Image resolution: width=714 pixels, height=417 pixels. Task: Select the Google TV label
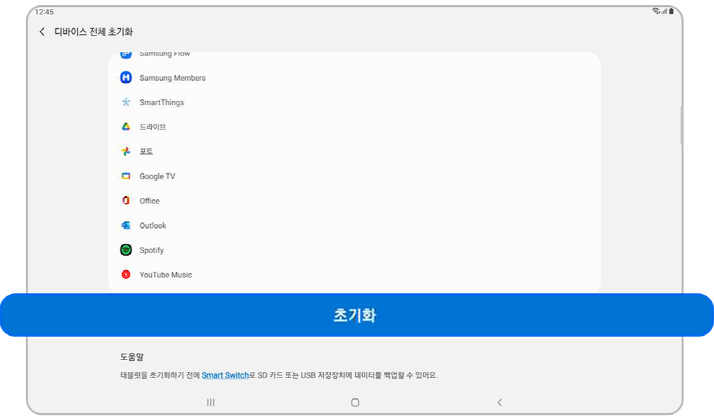[x=157, y=176]
